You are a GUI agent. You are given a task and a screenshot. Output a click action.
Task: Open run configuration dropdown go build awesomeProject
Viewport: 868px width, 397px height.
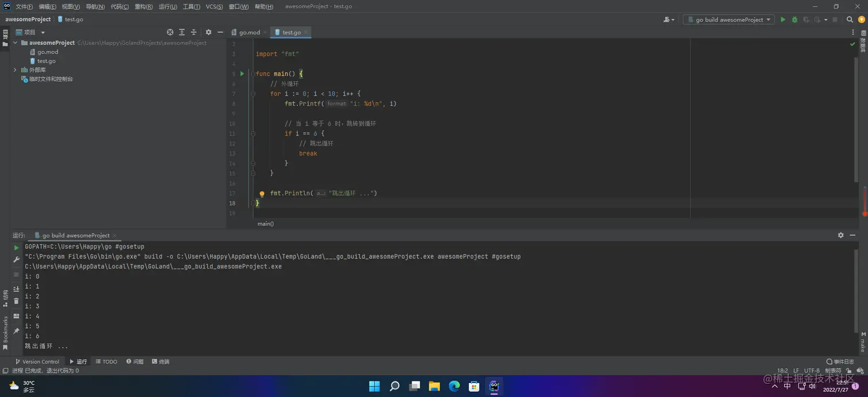coord(728,20)
